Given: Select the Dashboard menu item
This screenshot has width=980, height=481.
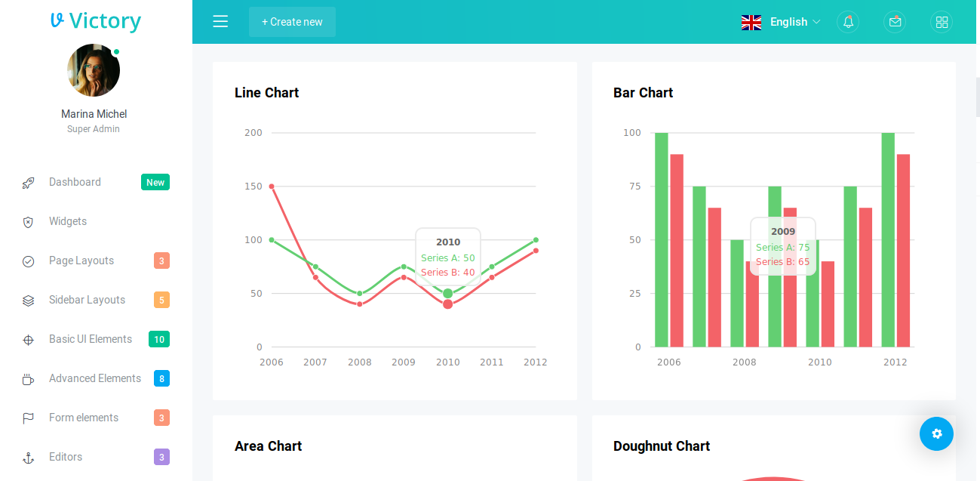Looking at the screenshot, I should tap(75, 182).
